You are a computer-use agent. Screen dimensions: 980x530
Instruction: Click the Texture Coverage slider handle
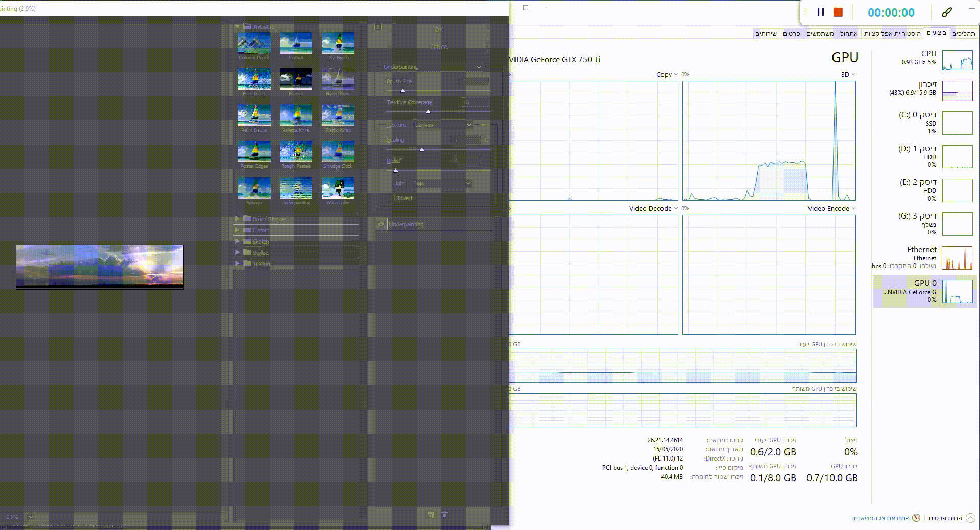pos(428,112)
